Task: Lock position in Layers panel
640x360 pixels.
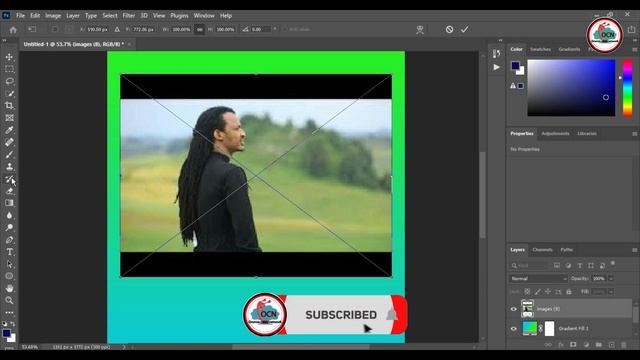Action: [548, 291]
